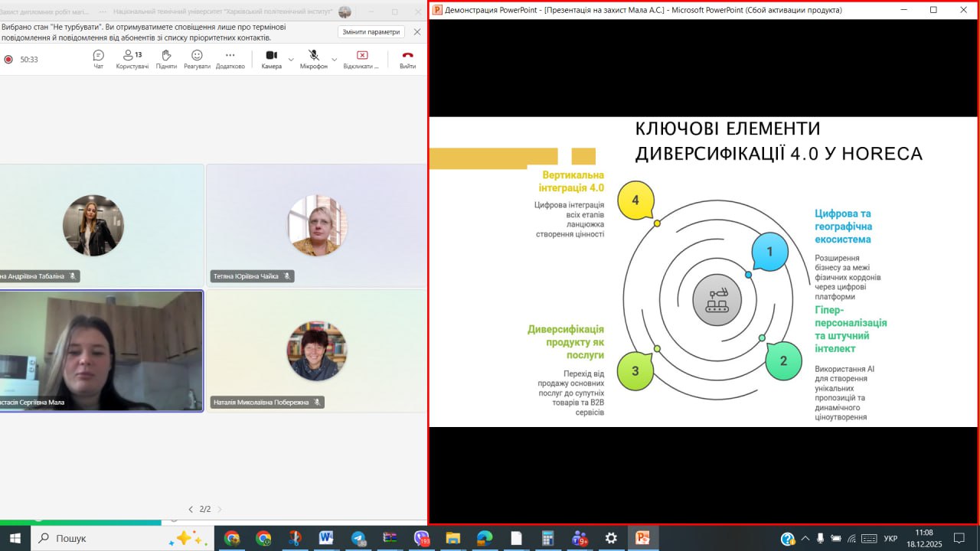Open the Chat panel in Teams
This screenshot has height=551, width=980.
point(98,58)
